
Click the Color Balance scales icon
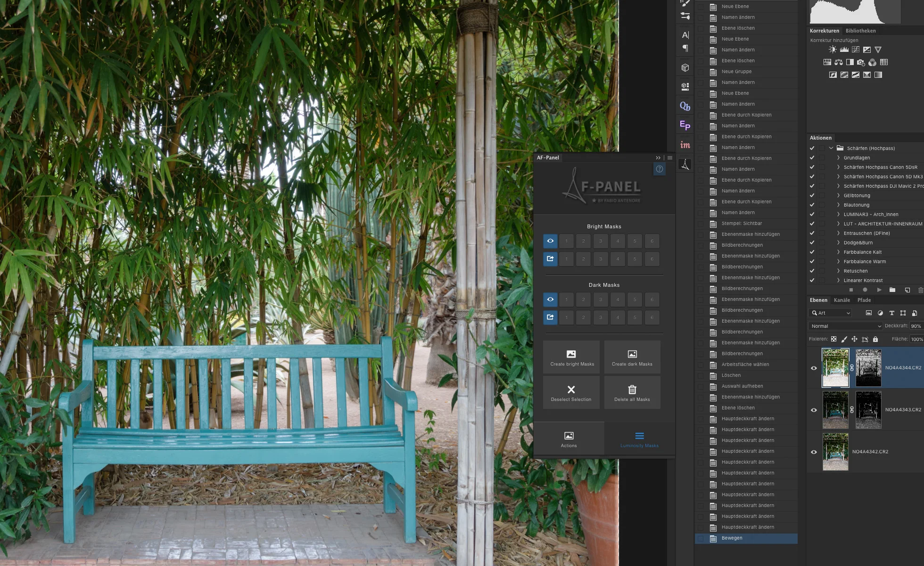(839, 62)
